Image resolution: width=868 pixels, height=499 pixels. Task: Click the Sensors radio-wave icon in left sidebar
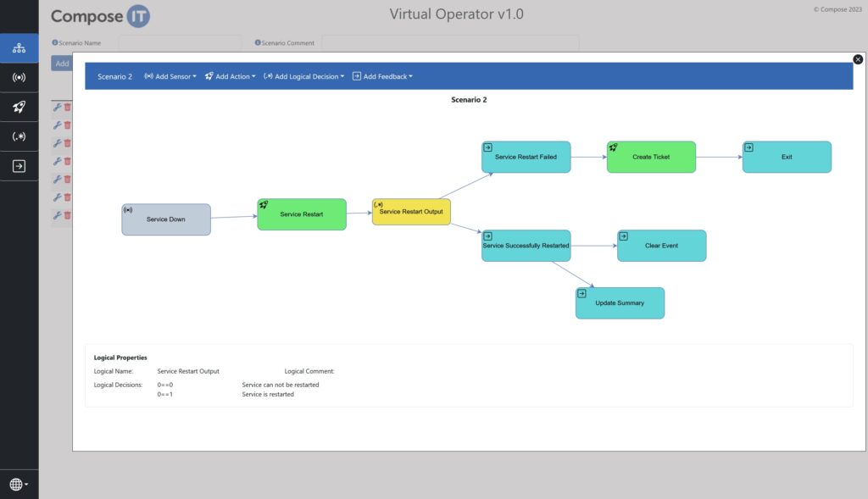[x=19, y=78]
